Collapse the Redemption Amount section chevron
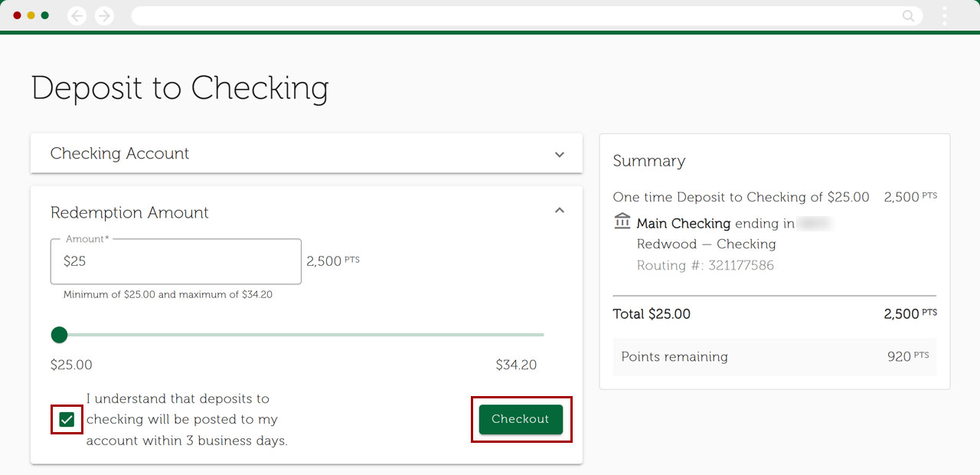 pyautogui.click(x=560, y=210)
